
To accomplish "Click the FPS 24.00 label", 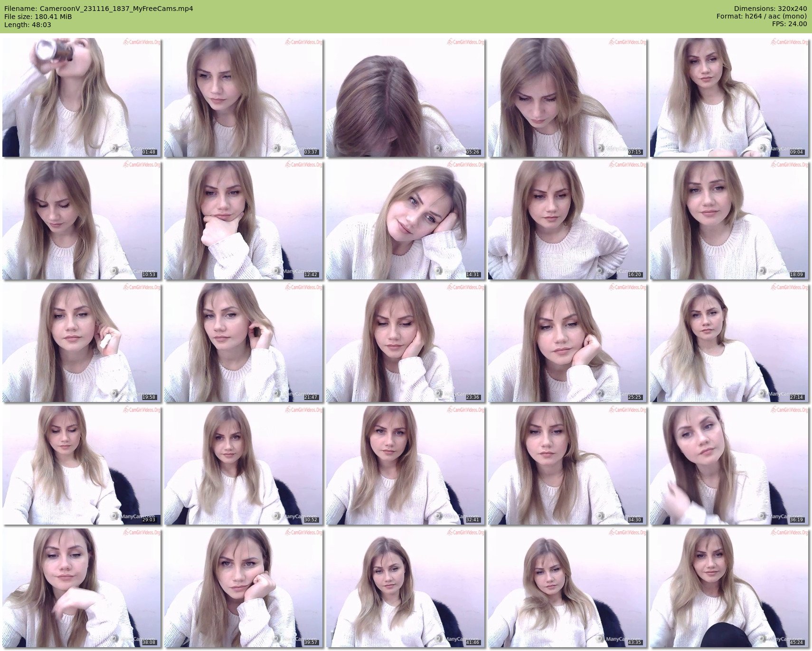I will click(789, 24).
